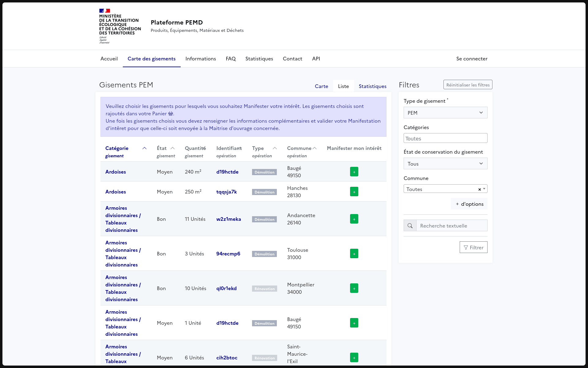Open the Type de gisement dropdown
Image resolution: width=588 pixels, height=368 pixels.
tap(446, 113)
